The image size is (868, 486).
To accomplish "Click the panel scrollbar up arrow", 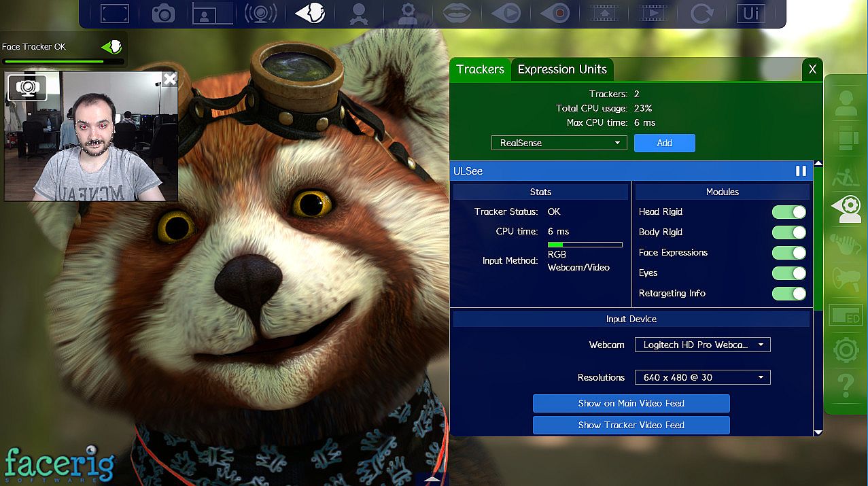I will [818, 164].
